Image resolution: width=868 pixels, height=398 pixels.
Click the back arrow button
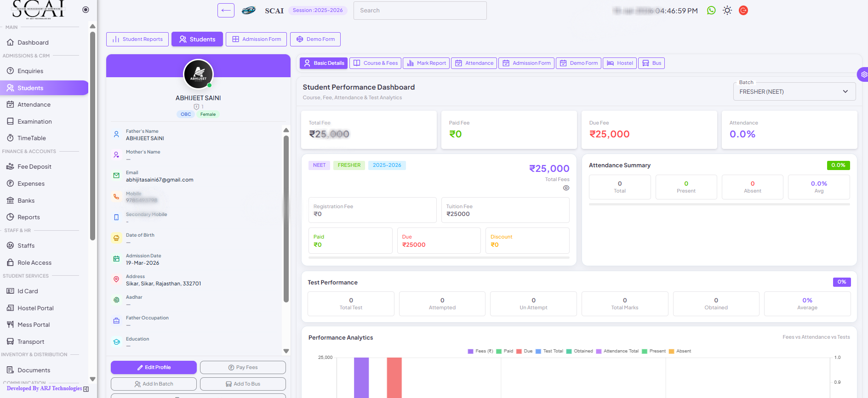(x=226, y=11)
